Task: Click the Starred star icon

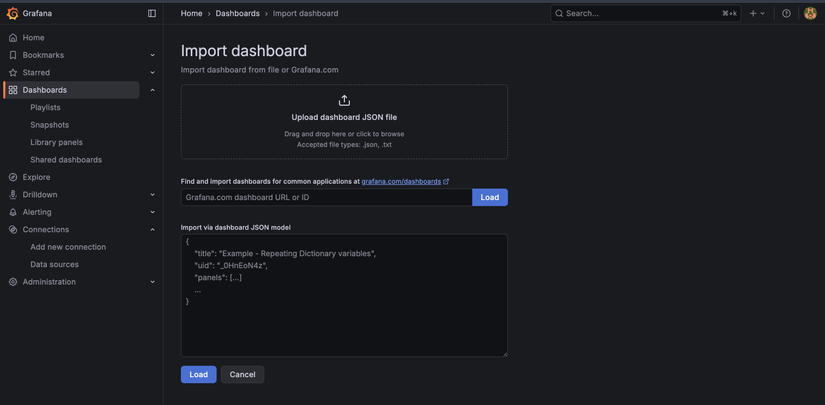Action: [13, 73]
